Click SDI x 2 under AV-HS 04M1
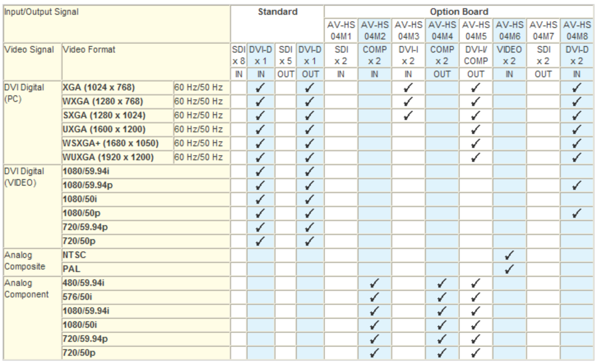Viewport: 597px width, 364px height. click(341, 55)
